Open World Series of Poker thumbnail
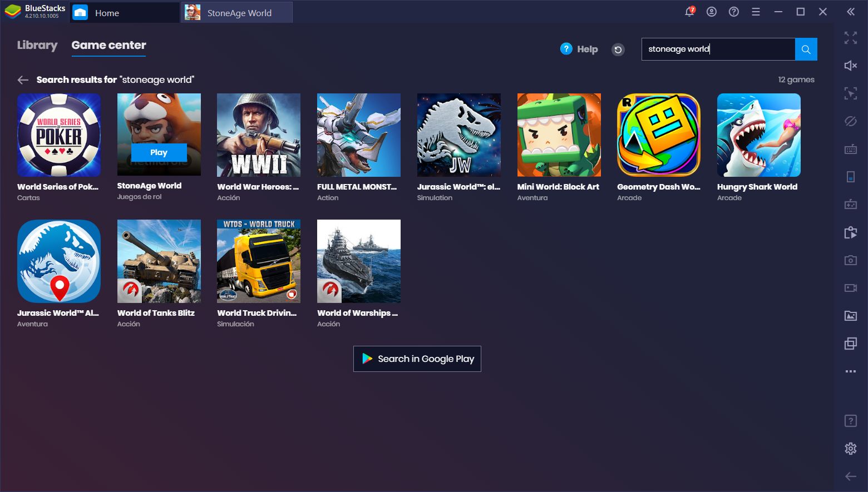 pyautogui.click(x=59, y=135)
